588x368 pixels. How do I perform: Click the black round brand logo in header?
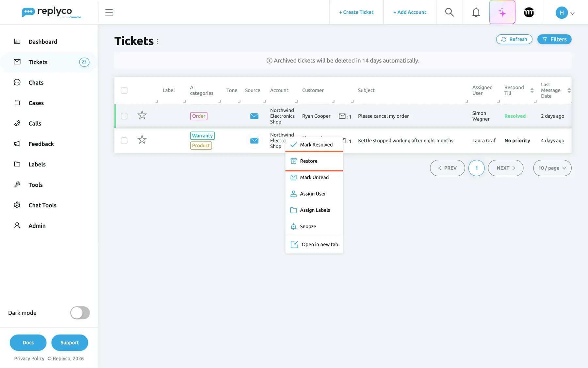coord(529,12)
